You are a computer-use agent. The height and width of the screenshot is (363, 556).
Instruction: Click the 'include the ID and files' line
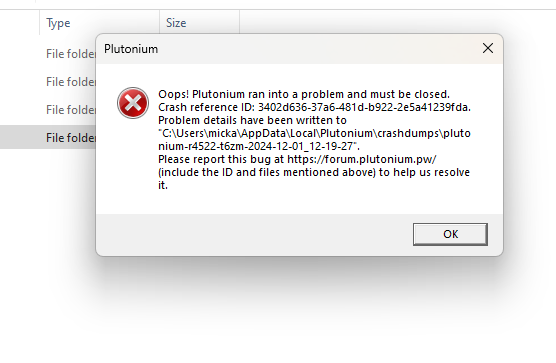[314, 172]
